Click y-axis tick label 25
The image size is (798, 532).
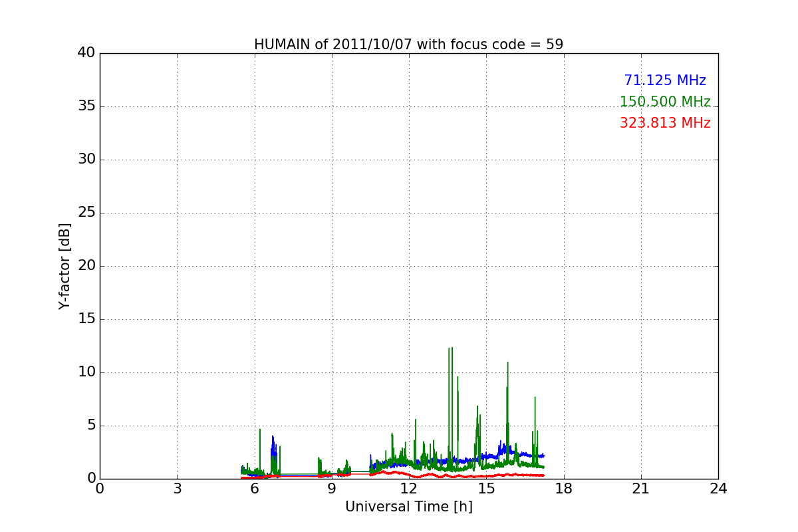[x=86, y=213]
